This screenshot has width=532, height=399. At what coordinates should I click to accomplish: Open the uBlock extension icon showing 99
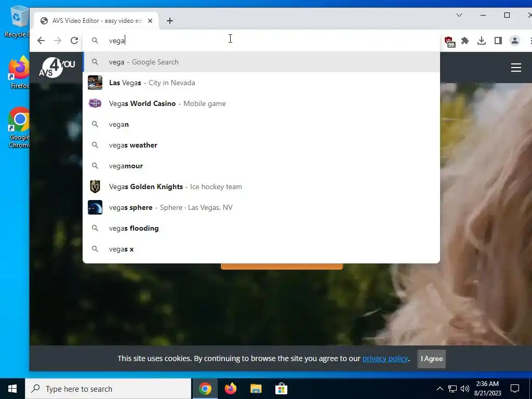(449, 42)
